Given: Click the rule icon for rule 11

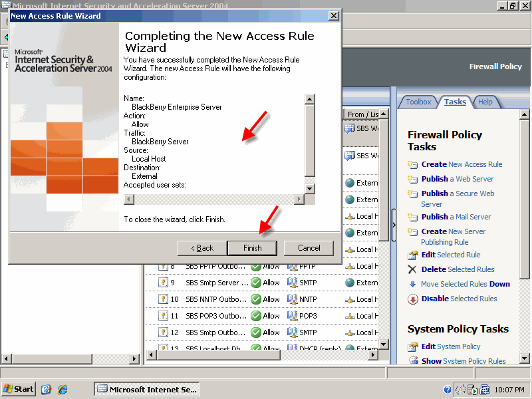Looking at the screenshot, I should (x=163, y=316).
